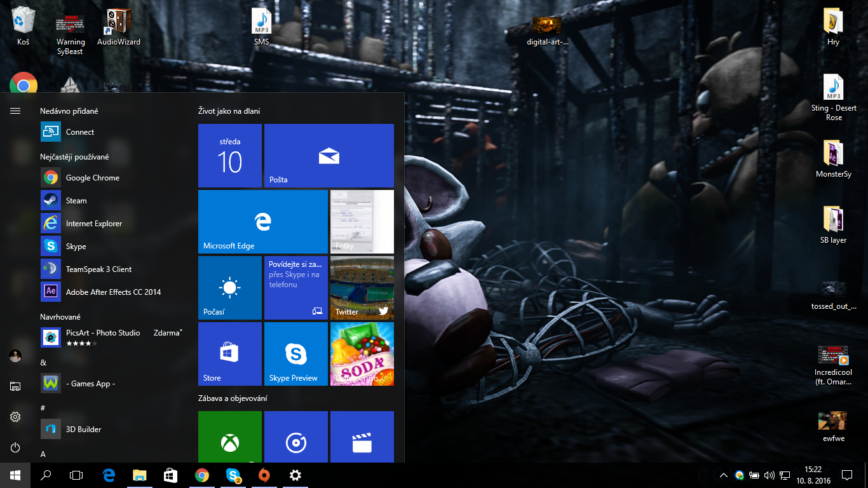Viewport: 868px width, 488px height.
Task: Open the Počasí weather tile
Action: point(229,288)
